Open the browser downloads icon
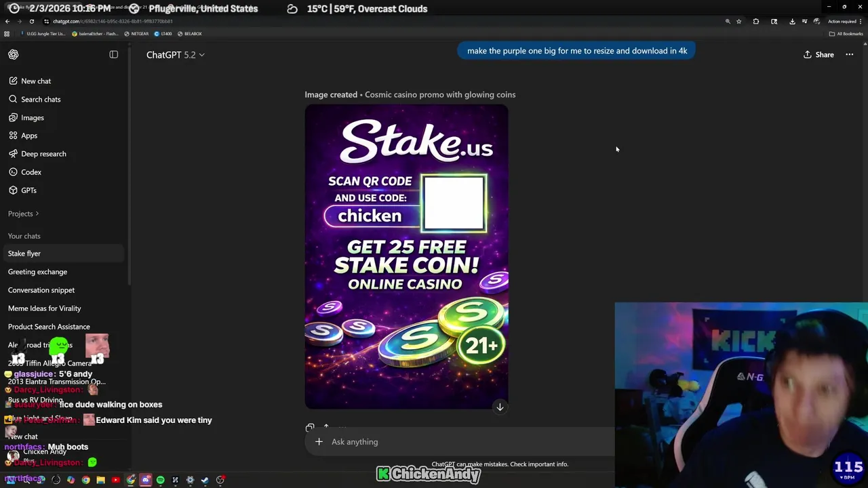This screenshot has height=488, width=868. point(792,21)
